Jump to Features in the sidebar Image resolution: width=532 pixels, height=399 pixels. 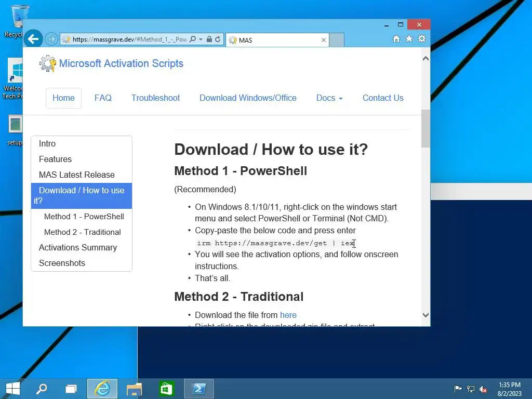point(82,159)
